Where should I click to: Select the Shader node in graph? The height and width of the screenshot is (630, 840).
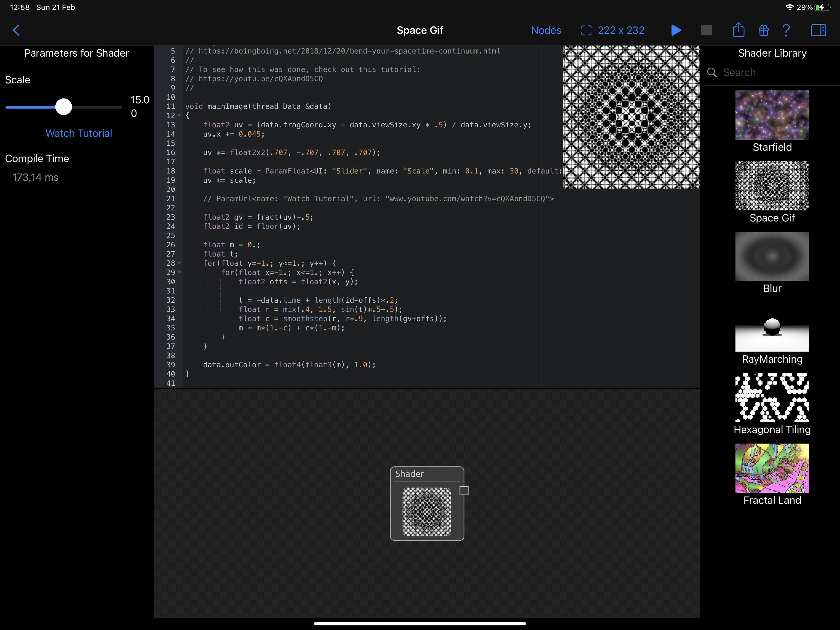coord(427,504)
